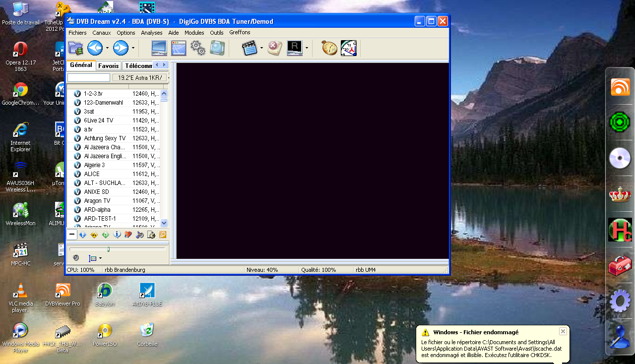Click the music note audio filter icon

coord(140,235)
